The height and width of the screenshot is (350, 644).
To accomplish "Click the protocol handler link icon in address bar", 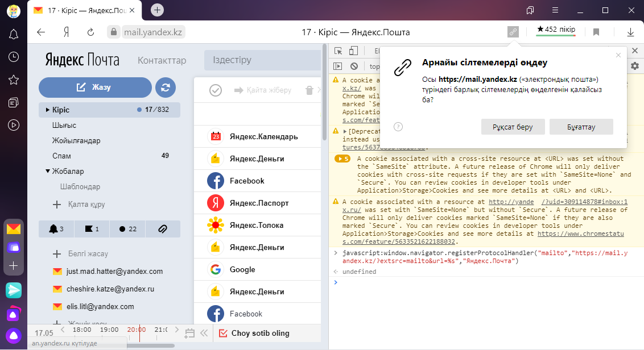I will pyautogui.click(x=513, y=32).
